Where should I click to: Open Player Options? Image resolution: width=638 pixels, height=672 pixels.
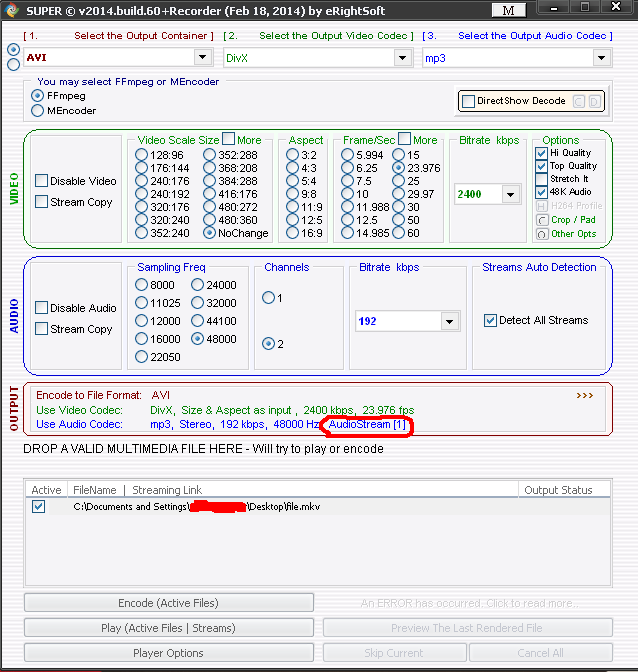click(169, 653)
